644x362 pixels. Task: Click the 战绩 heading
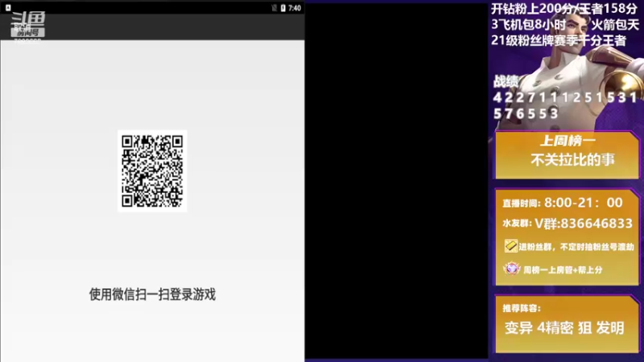tap(506, 81)
